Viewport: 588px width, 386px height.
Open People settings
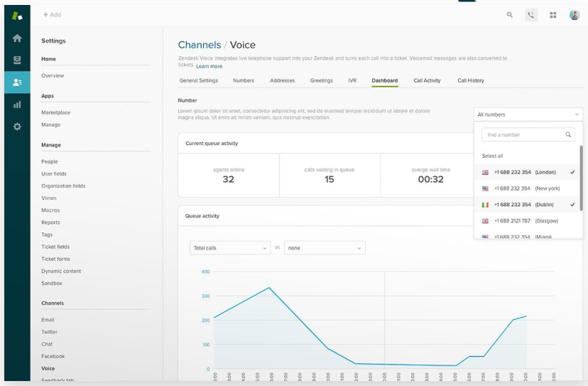click(x=50, y=161)
